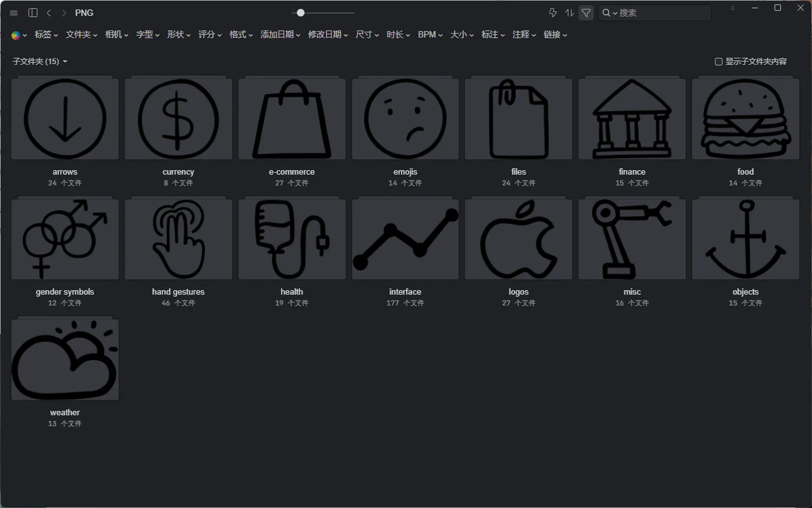Go back with the left arrow
The height and width of the screenshot is (508, 812).
click(x=49, y=13)
